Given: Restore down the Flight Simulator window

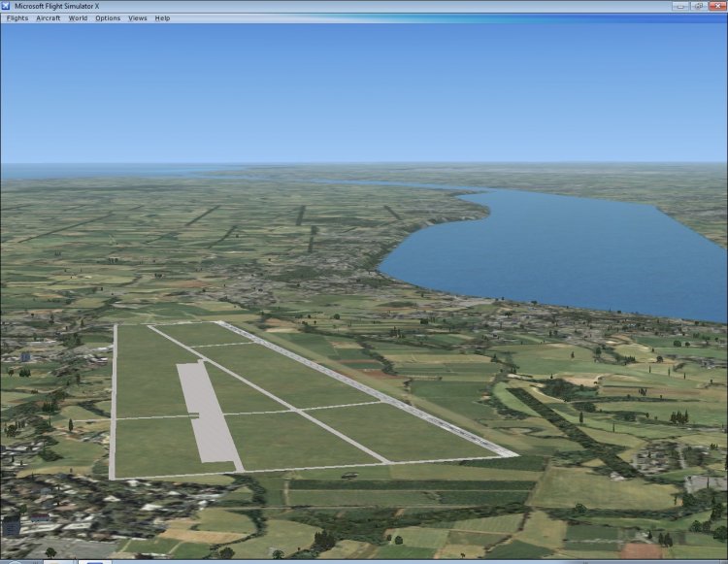Looking at the screenshot, I should coord(698,6).
